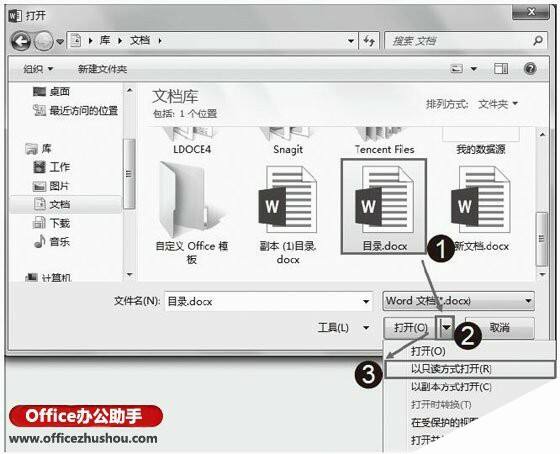Viewport: 560px width, 454px height.
Task: Click 新建文件夹 button
Action: [102, 69]
